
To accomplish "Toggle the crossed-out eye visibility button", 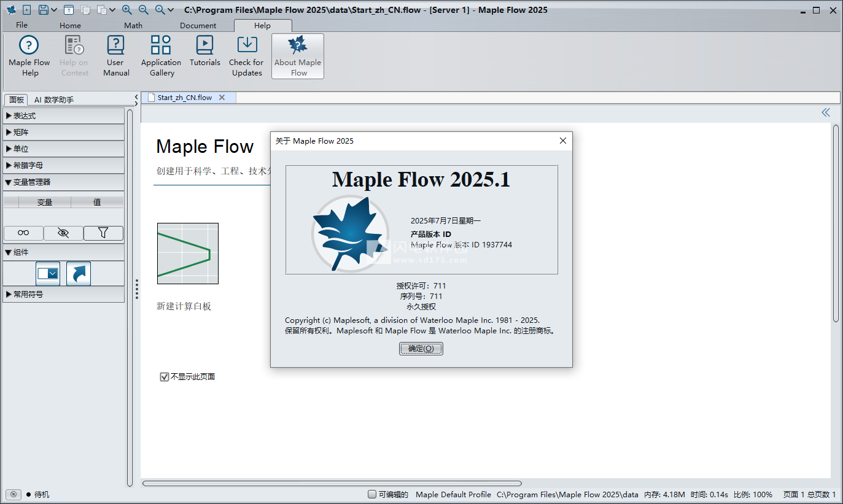I will click(x=63, y=233).
